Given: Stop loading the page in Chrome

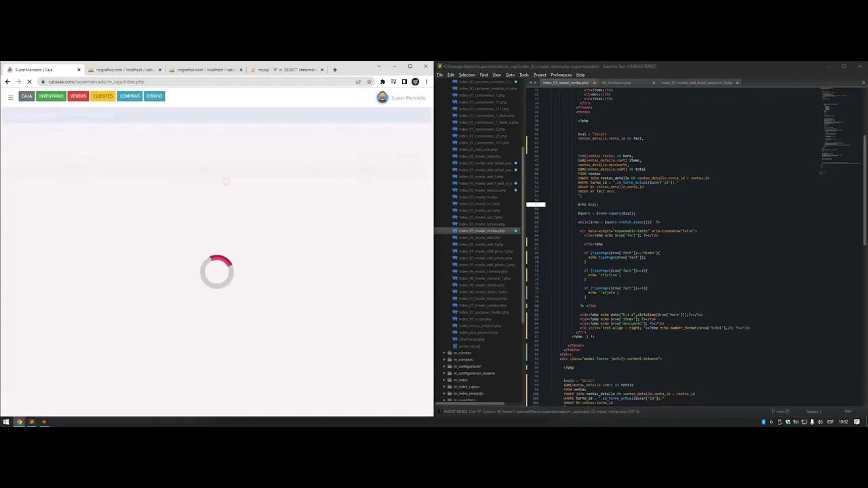Looking at the screenshot, I should coord(29,81).
